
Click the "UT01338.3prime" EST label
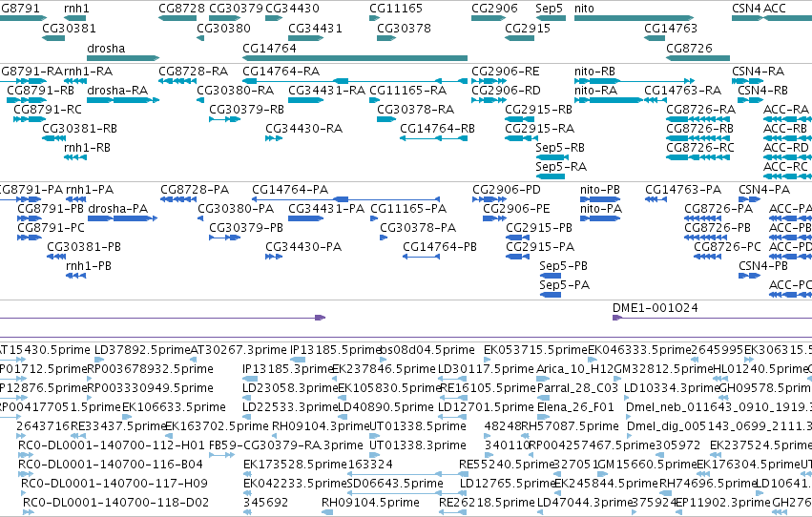417,445
